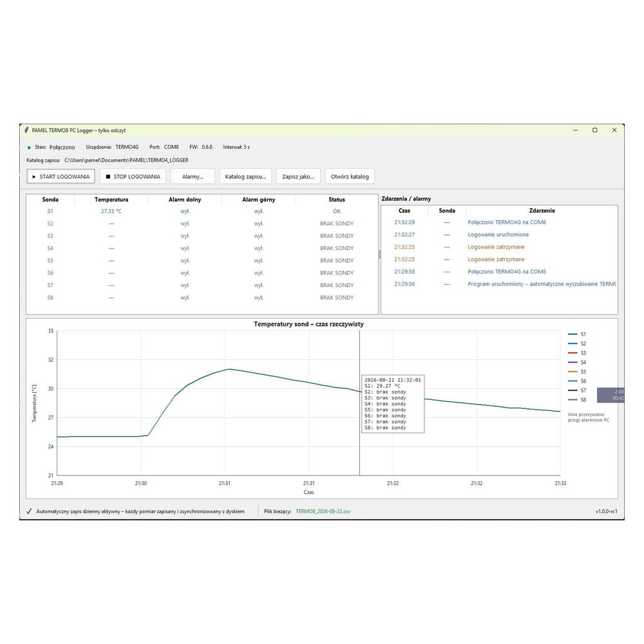
Task: Click the save path C:\Users\pamel\Documents
Action: (x=126, y=160)
